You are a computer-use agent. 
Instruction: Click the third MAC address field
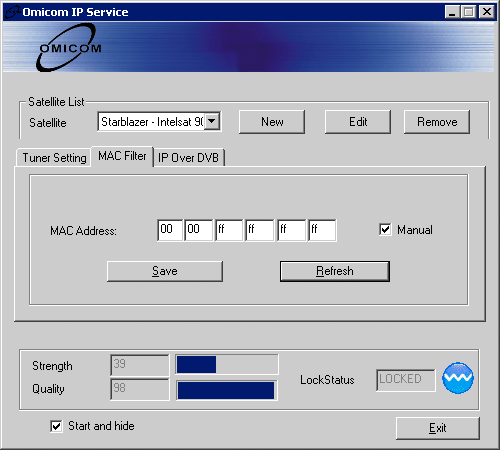tap(229, 230)
